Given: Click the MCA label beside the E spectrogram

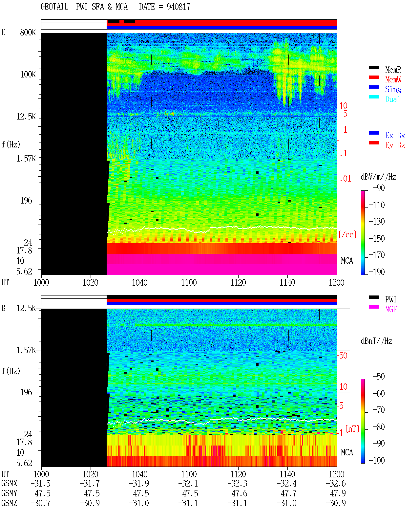Looking at the screenshot, I should click(347, 261).
